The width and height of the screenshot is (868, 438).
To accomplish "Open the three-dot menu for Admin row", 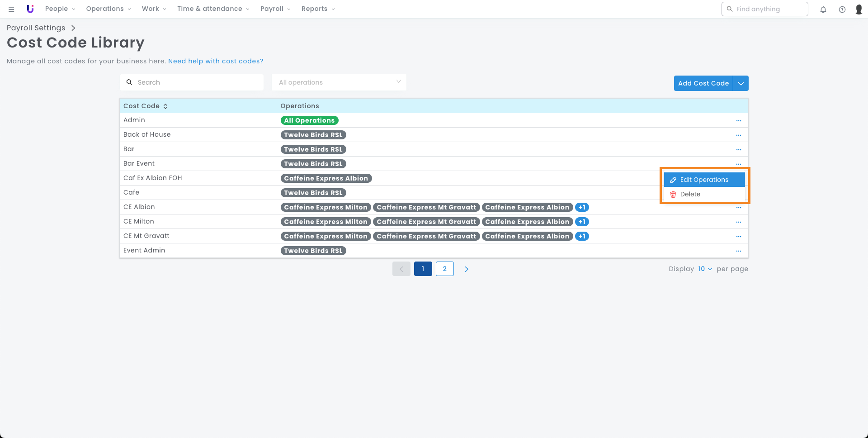I will coord(739,121).
